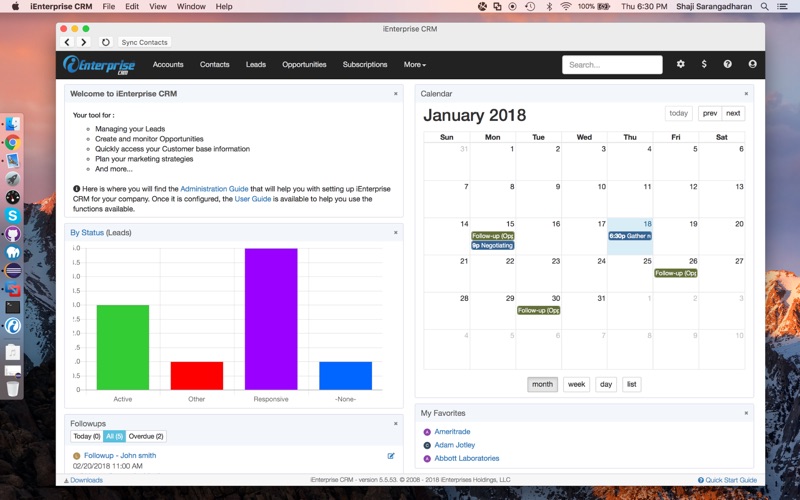
Task: Open Terminal from the dock
Action: coord(13,307)
